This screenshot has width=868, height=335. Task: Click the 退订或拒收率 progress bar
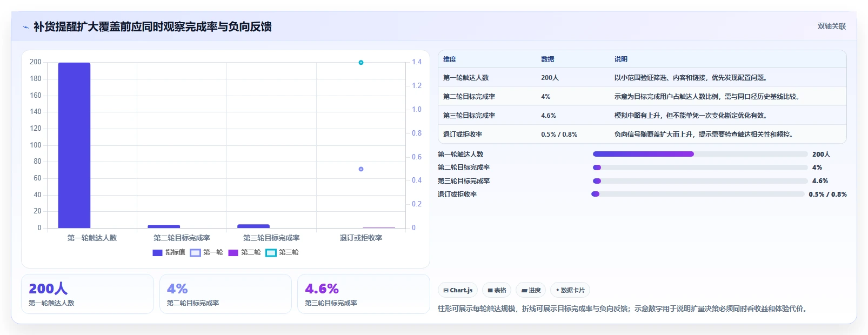point(698,194)
